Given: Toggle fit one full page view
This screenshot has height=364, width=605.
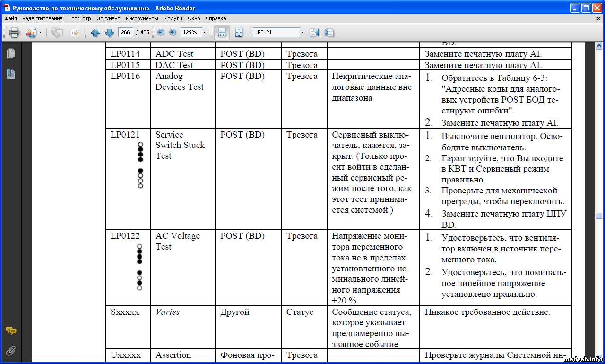Looking at the screenshot, I should pyautogui.click(x=239, y=33).
